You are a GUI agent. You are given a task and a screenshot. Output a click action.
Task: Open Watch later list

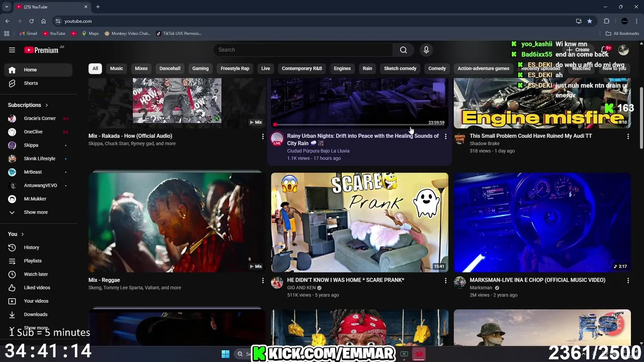point(39,274)
